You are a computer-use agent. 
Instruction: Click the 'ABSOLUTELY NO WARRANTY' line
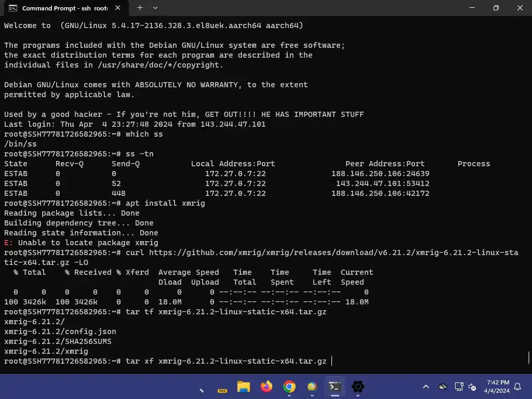coord(156,85)
